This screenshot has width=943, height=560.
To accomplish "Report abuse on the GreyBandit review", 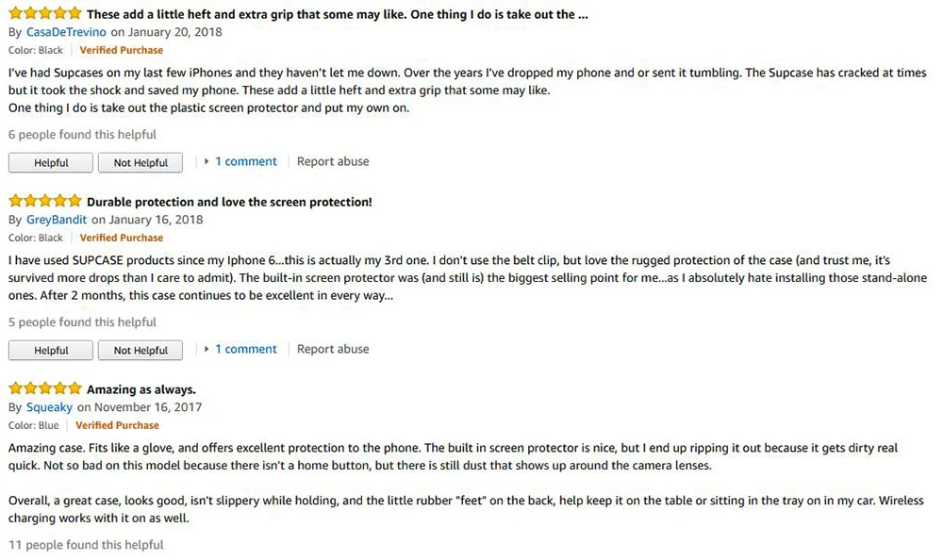I will (333, 349).
